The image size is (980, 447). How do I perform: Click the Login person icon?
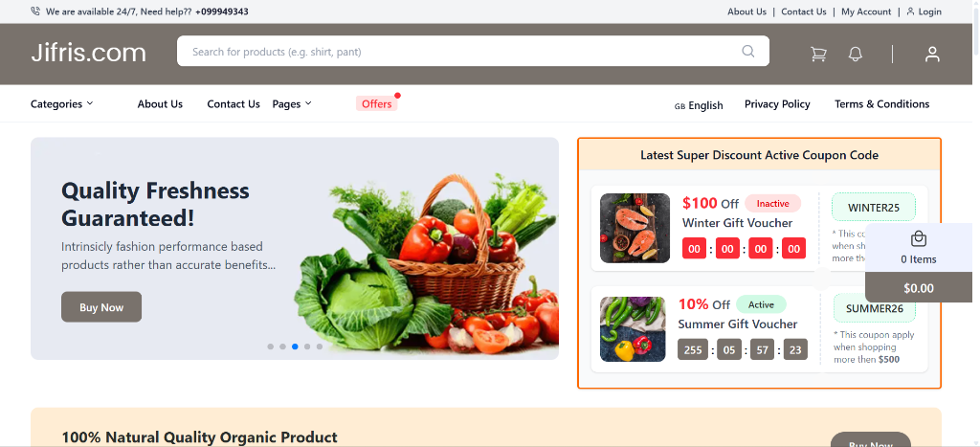tap(910, 11)
